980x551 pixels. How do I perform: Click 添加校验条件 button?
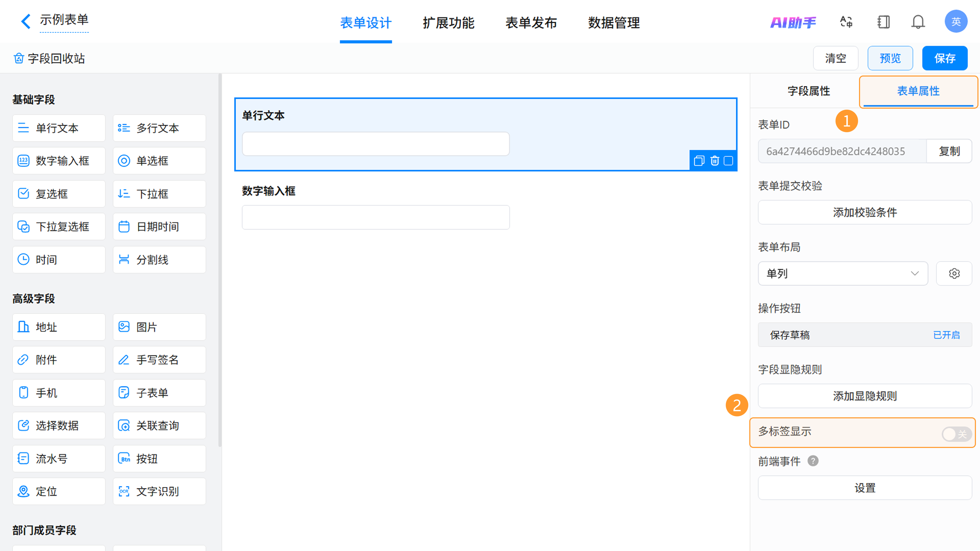point(865,212)
